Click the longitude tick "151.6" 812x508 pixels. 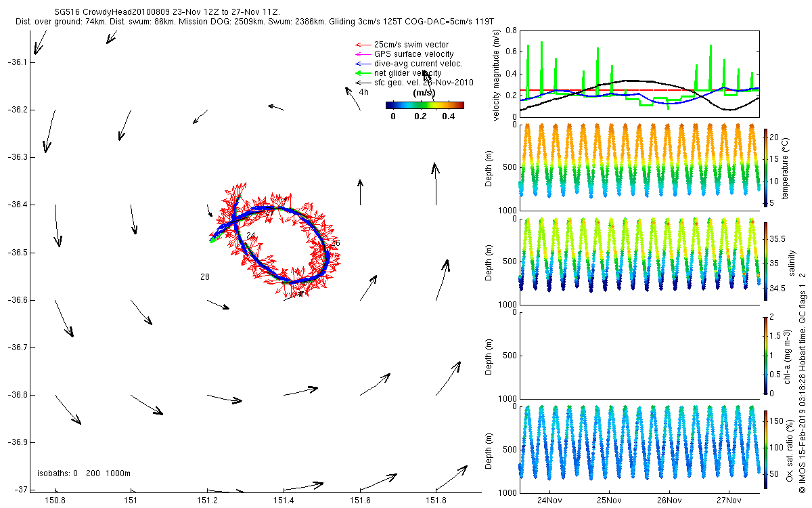tap(360, 501)
